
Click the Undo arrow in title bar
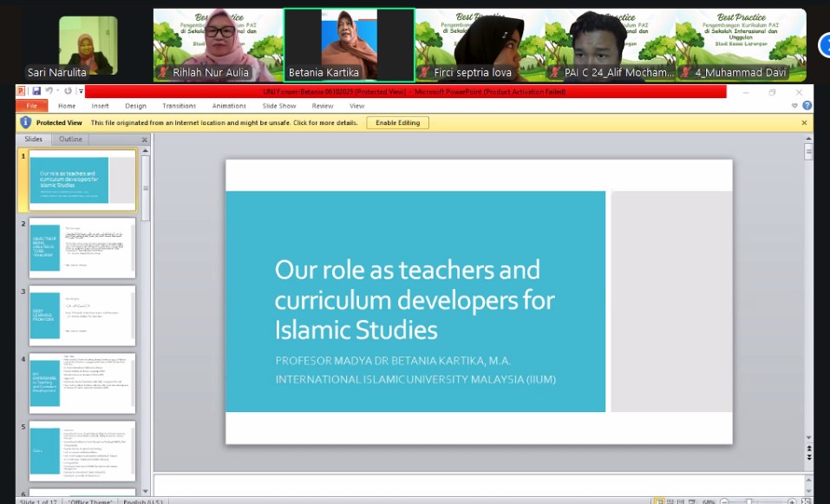coord(49,91)
